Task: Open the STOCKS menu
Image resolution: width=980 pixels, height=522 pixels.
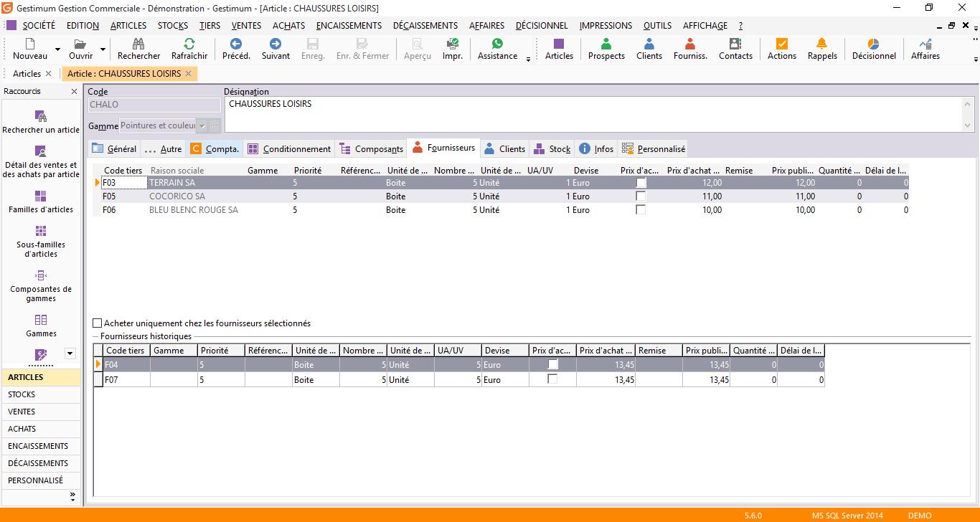Action: click(173, 26)
